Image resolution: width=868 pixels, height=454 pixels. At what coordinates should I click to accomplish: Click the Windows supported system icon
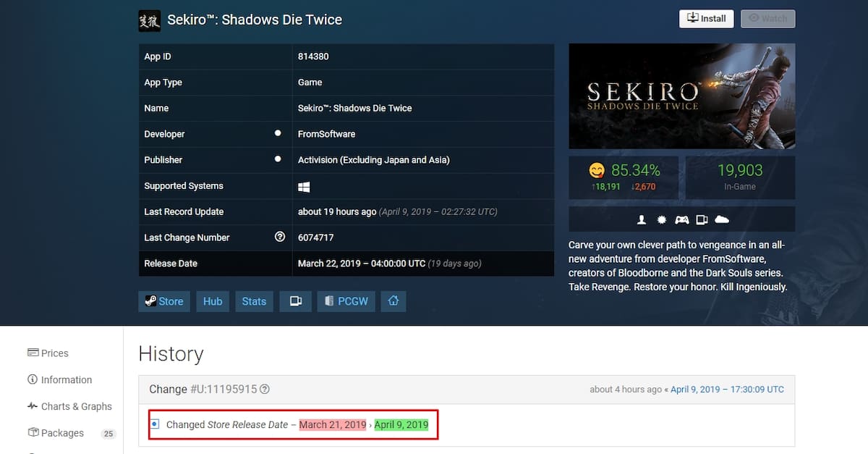click(x=304, y=186)
